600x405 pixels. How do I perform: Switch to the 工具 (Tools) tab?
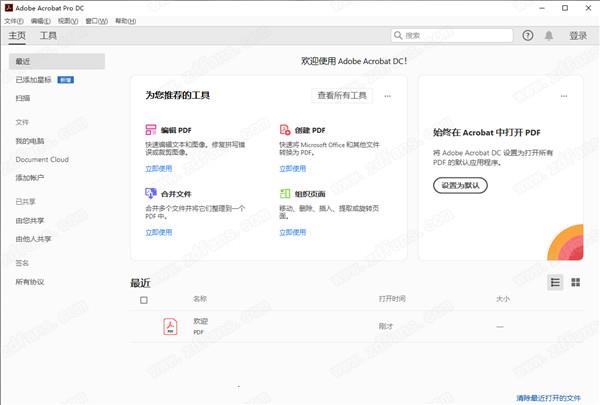point(48,36)
